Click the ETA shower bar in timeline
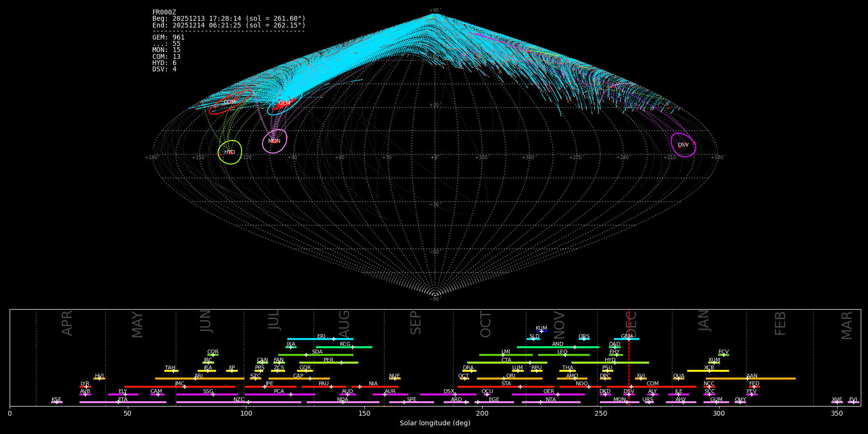Viewport: 868px width, 434px height. coord(122,402)
